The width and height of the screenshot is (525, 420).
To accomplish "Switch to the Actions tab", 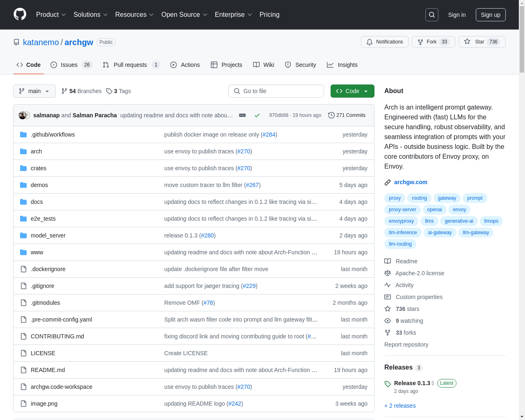I will [x=185, y=65].
